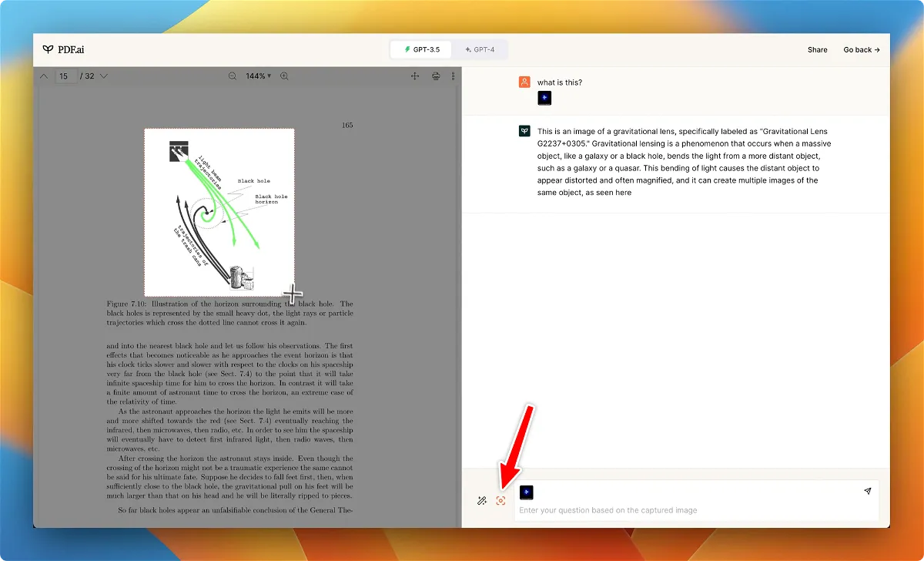Click the PDF.ai logo
This screenshot has height=561, width=924.
[63, 49]
